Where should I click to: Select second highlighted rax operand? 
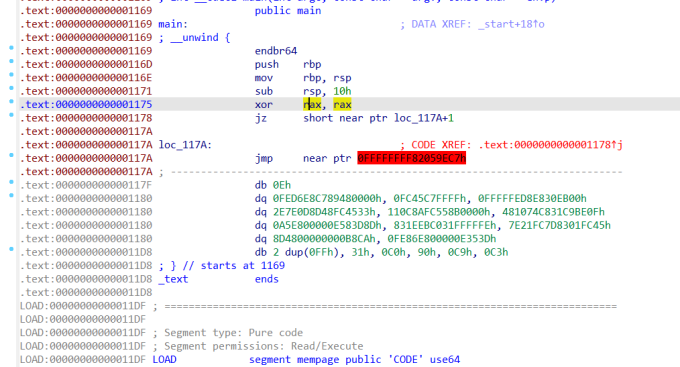pyautogui.click(x=342, y=105)
